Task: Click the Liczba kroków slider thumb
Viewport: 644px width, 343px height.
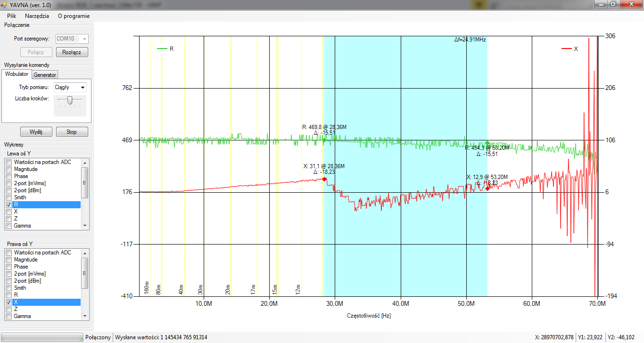Action: tap(70, 100)
